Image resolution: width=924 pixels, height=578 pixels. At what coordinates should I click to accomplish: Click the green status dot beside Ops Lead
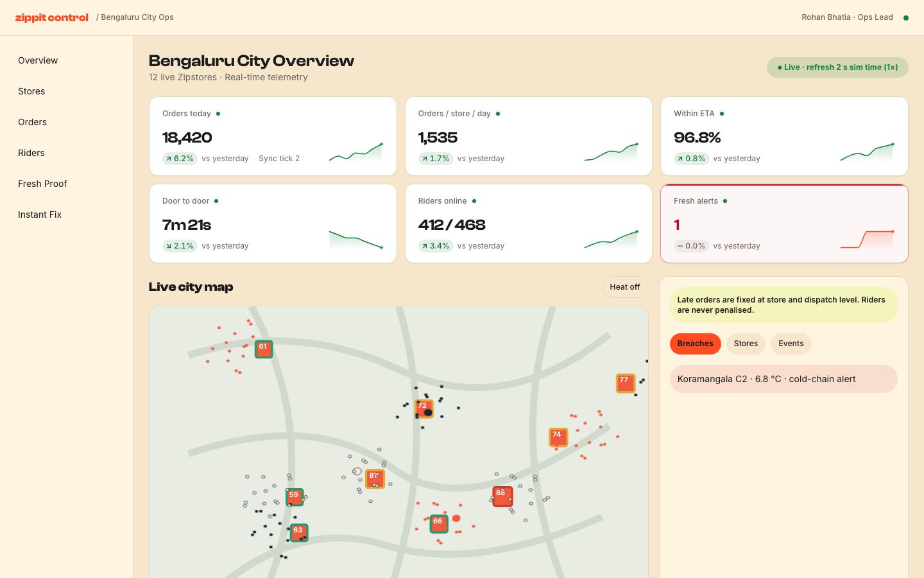click(x=906, y=18)
